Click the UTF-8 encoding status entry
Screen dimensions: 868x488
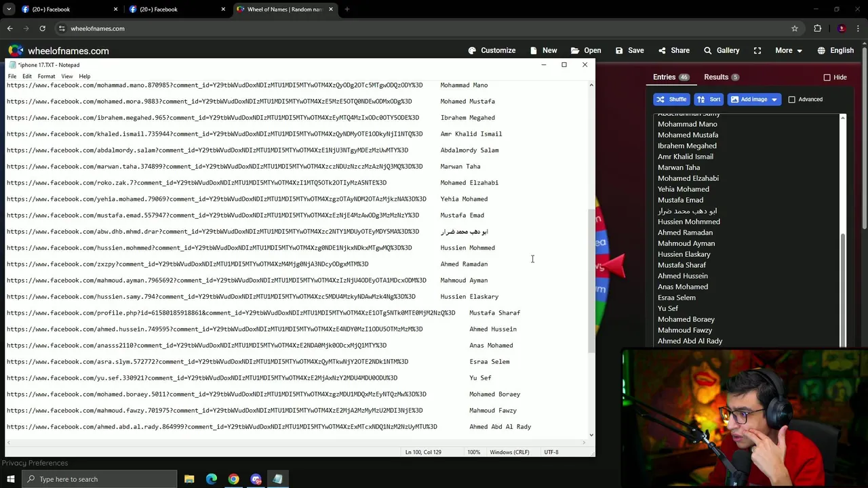click(551, 452)
